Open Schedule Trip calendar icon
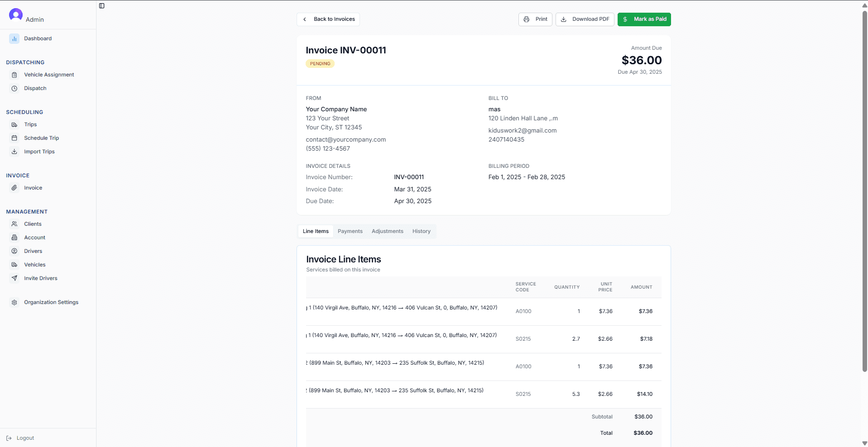 (x=14, y=138)
